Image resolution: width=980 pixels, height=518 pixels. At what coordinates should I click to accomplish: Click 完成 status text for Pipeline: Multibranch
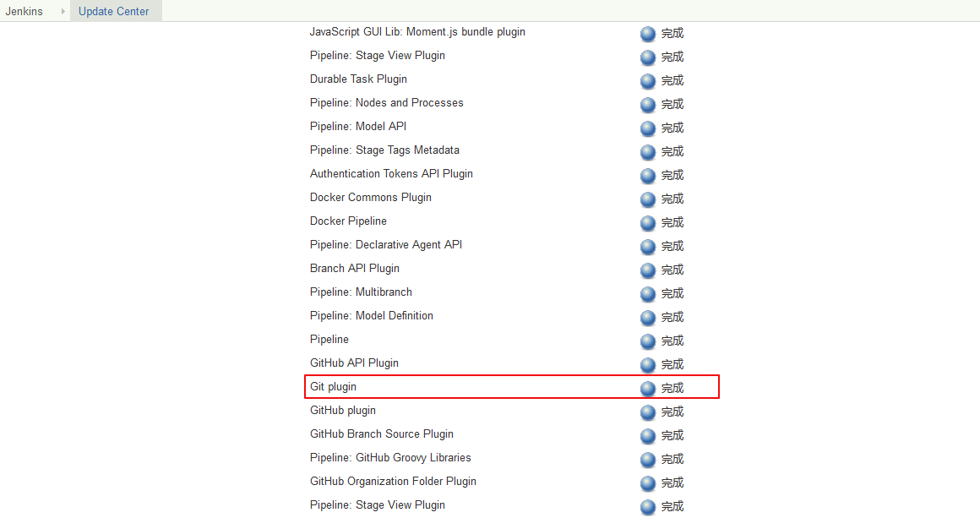coord(672,294)
